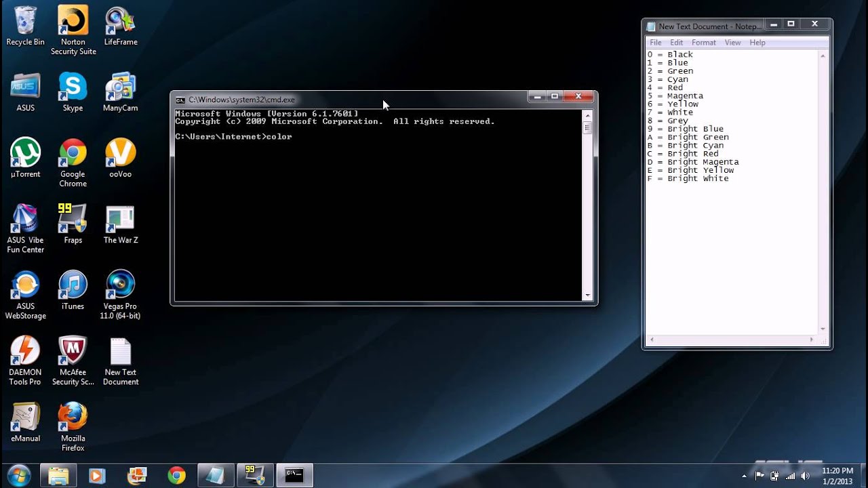
Task: Open network signal tray icon
Action: click(790, 476)
